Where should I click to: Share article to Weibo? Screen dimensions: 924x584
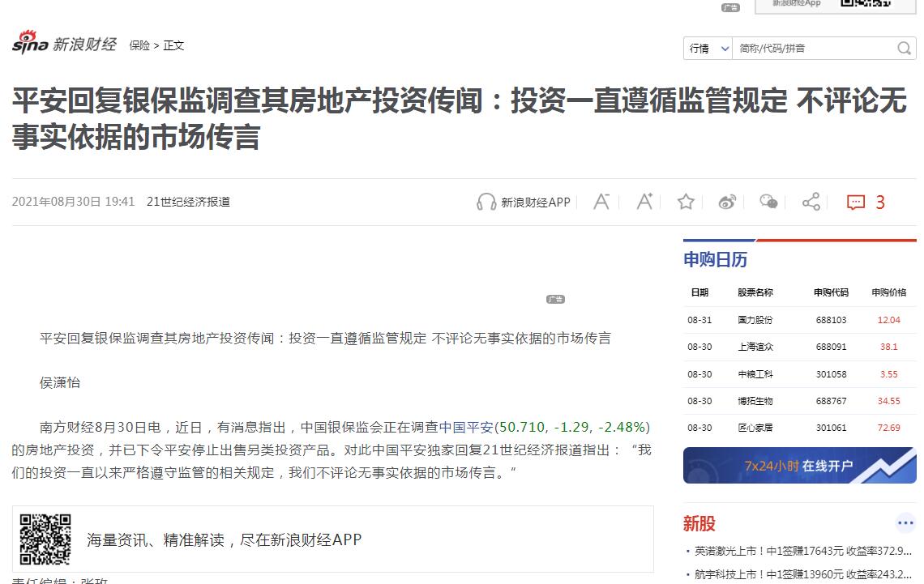727,202
